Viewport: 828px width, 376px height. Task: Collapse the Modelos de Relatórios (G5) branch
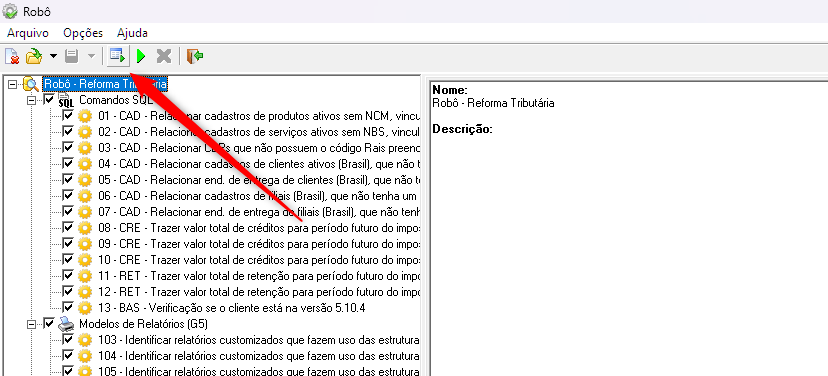[32, 323]
